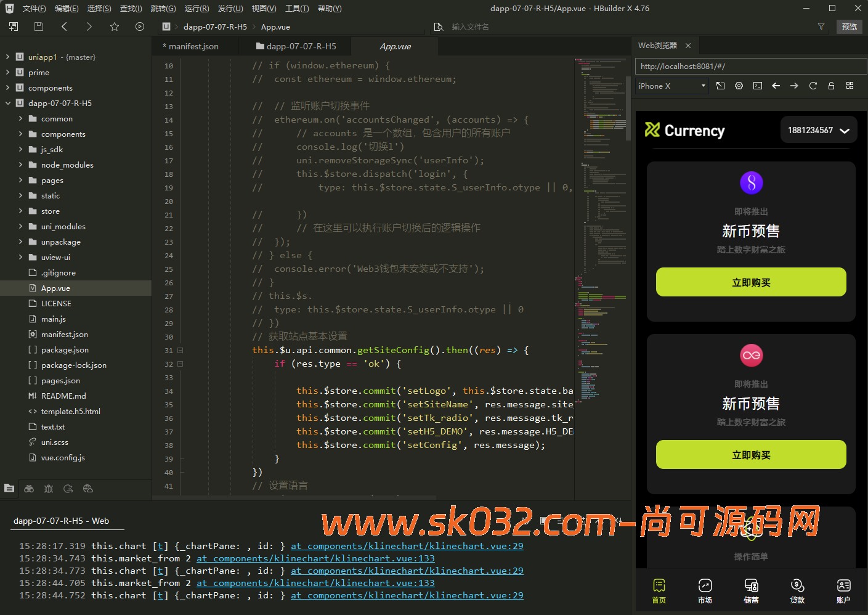868x615 pixels.
Task: Expand the node_modules folder
Action: tap(20, 165)
